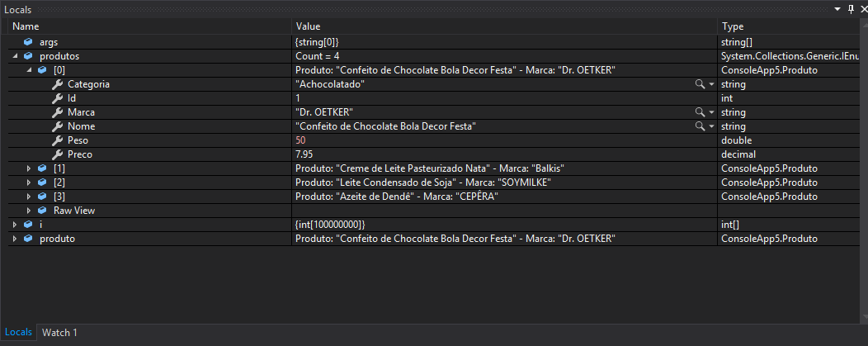Open the Locals window position dropdown
This screenshot has height=346, width=868.
[838, 9]
